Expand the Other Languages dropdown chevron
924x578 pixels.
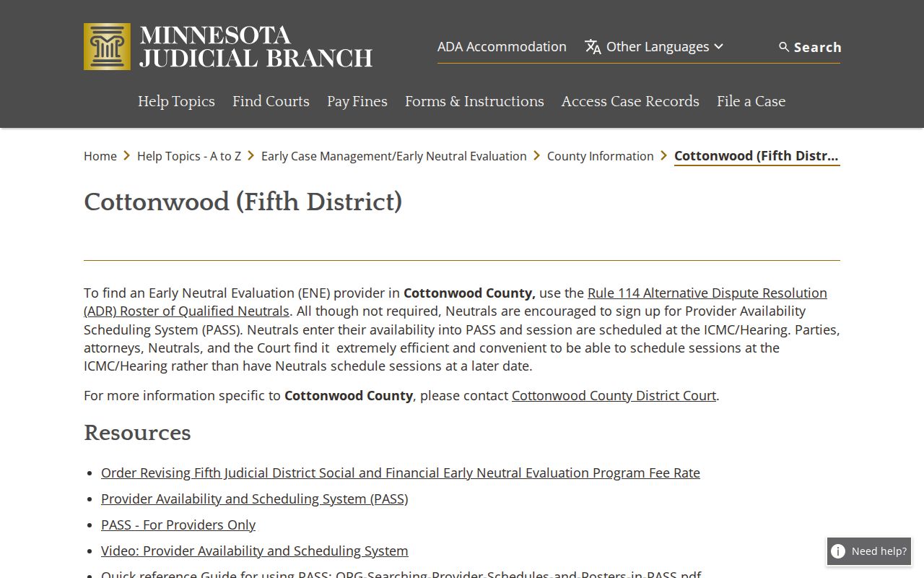coord(718,47)
